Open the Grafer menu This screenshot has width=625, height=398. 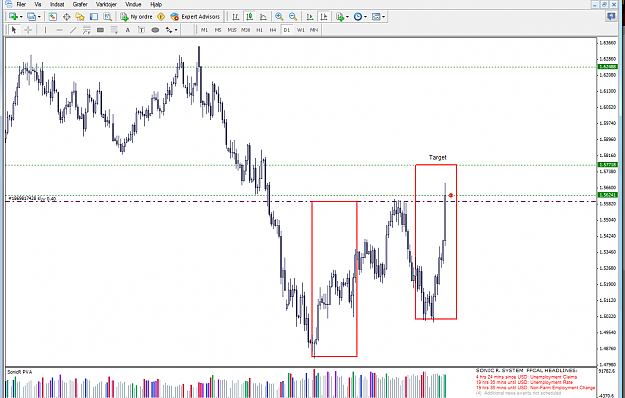point(80,4)
